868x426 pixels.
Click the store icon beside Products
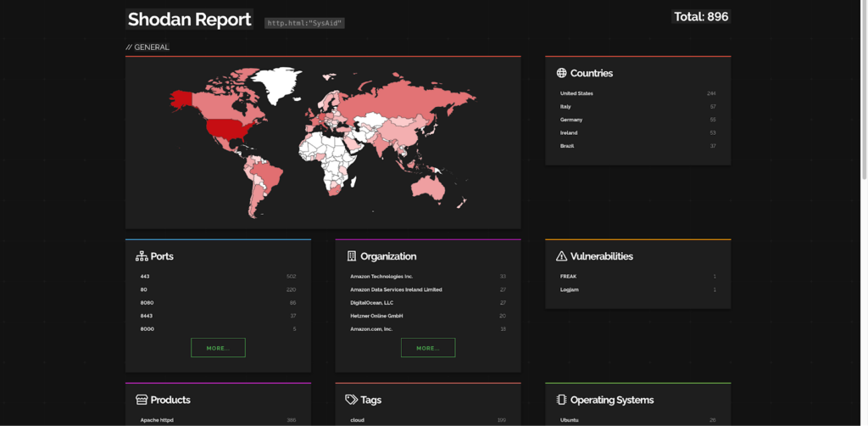coord(142,400)
